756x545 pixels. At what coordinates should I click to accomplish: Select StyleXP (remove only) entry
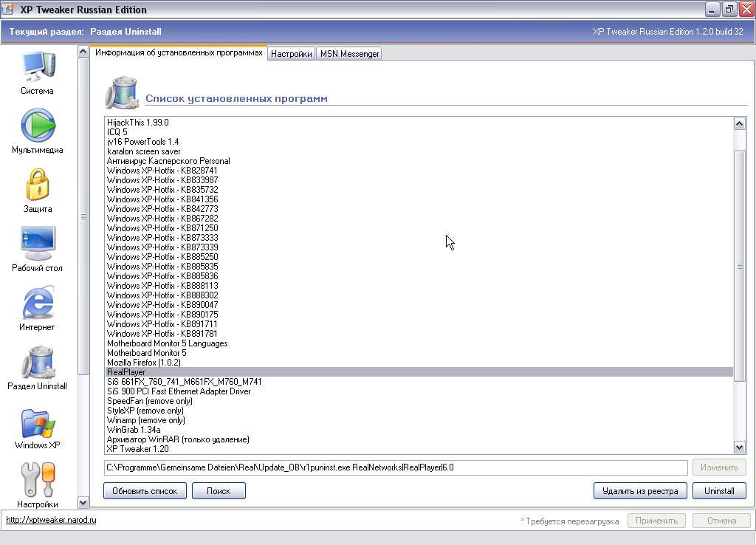(x=419, y=411)
